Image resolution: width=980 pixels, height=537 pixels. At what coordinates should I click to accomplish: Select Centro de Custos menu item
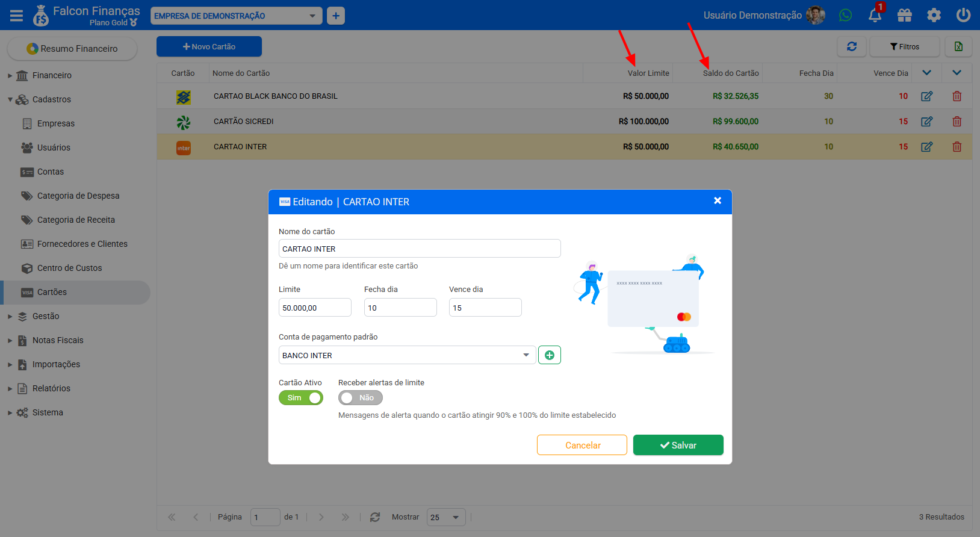pyautogui.click(x=70, y=268)
